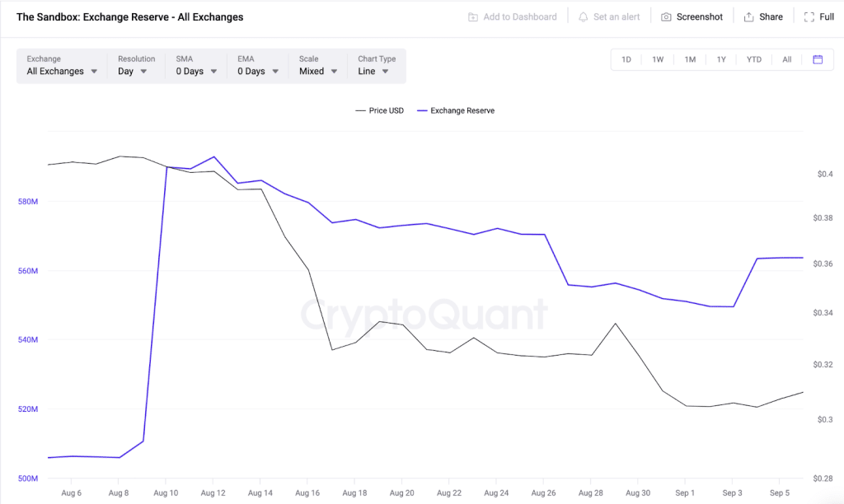844x504 pixels.
Task: Switch to the YTD time range
Action: click(753, 59)
